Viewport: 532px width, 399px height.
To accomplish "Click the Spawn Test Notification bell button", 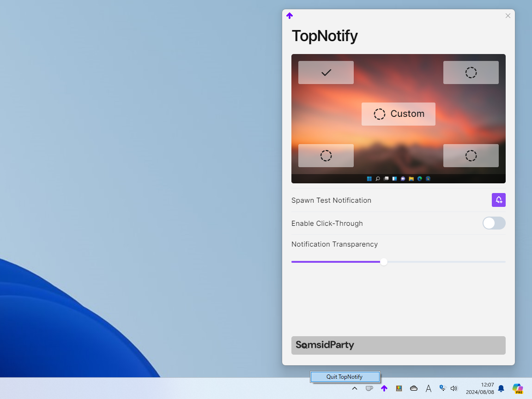I will 498,200.
